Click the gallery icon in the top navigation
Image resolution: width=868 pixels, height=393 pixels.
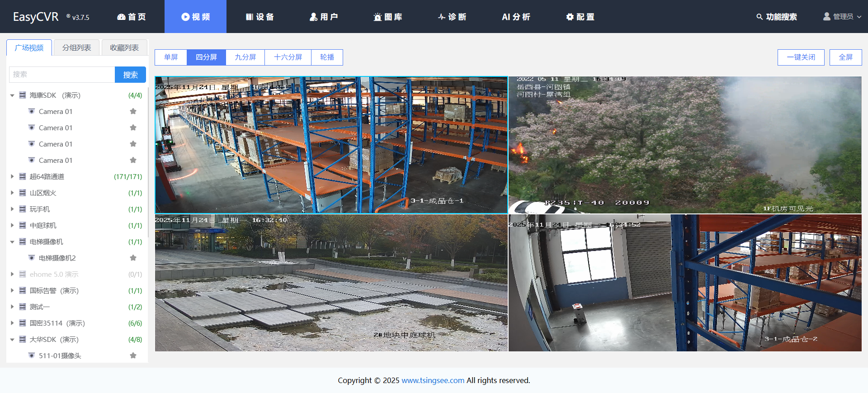click(x=377, y=17)
